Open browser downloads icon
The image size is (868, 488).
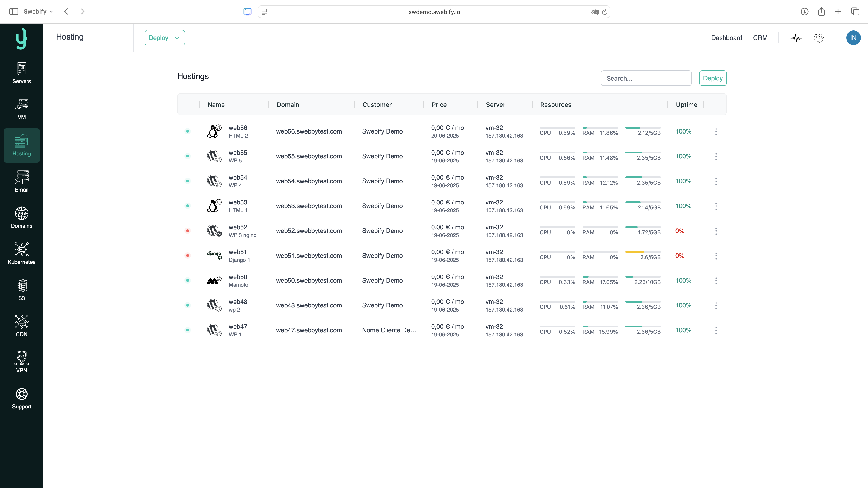804,12
